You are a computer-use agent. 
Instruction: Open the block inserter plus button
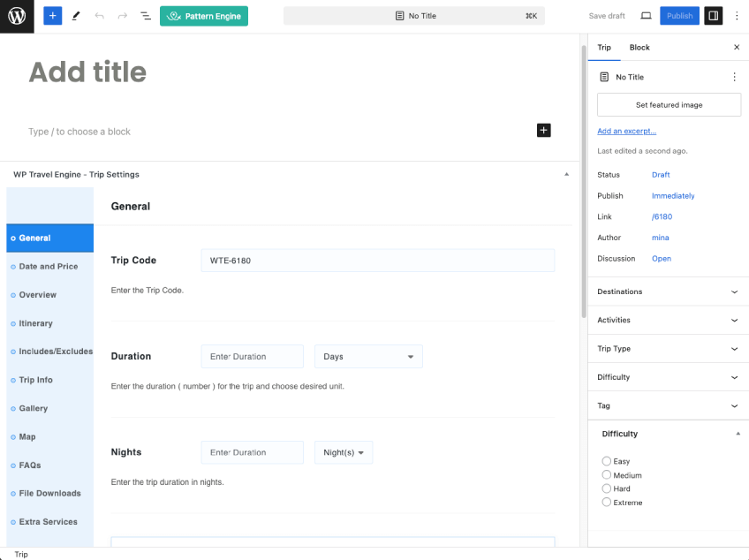point(52,16)
